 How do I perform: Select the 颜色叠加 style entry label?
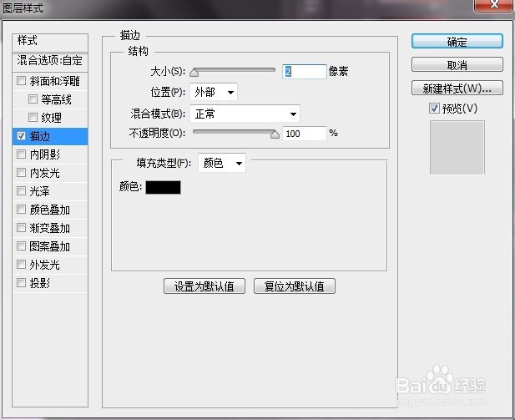tap(50, 210)
